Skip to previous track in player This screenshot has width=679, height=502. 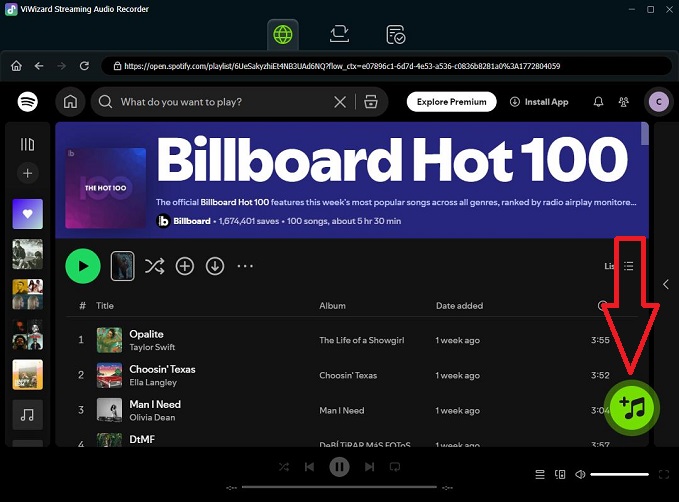[309, 467]
